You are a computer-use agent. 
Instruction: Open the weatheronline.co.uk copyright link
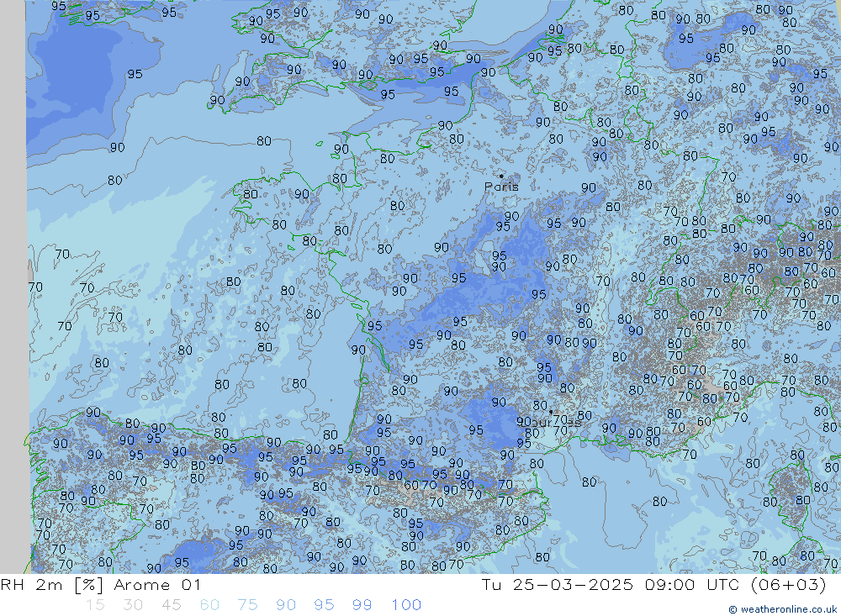tap(782, 609)
